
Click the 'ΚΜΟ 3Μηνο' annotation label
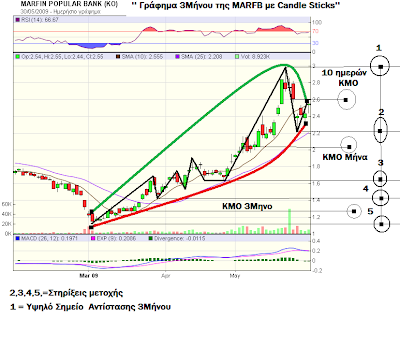[x=247, y=206]
